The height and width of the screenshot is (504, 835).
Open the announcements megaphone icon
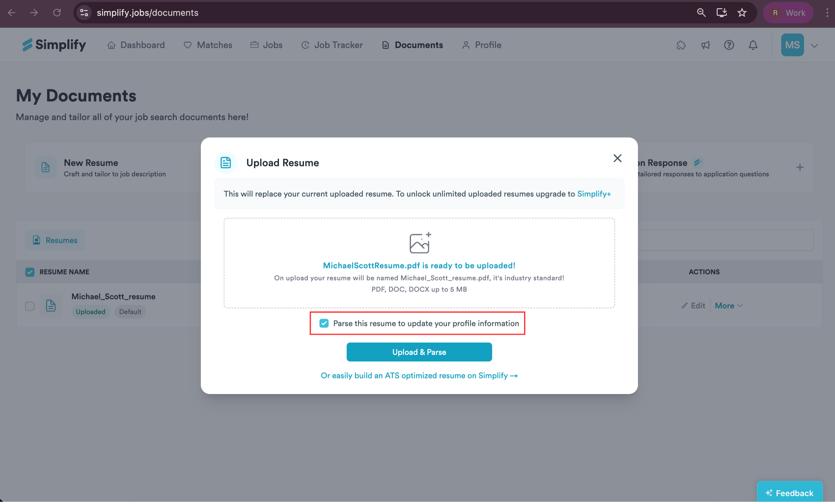point(705,45)
